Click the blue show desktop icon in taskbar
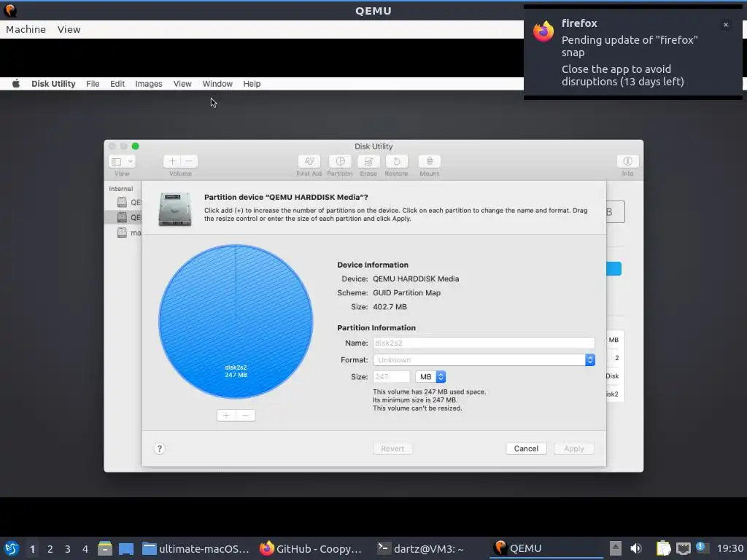747x560 pixels. [126, 548]
